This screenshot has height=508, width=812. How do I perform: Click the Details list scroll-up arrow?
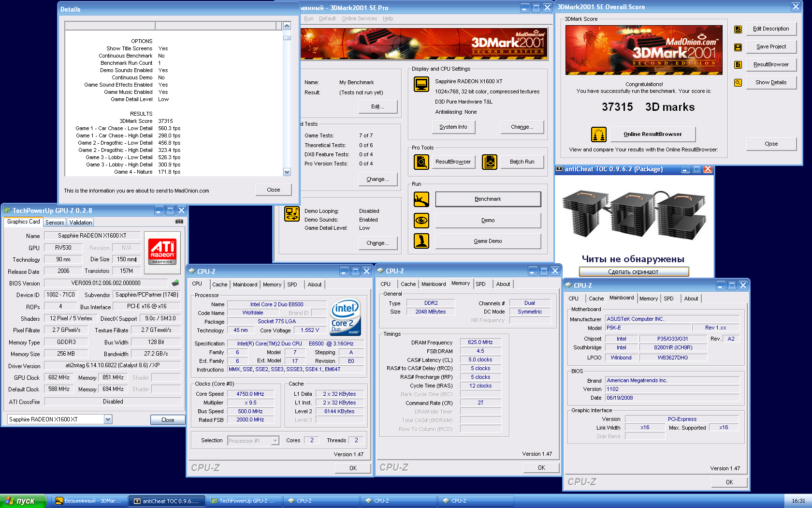pos(287,26)
